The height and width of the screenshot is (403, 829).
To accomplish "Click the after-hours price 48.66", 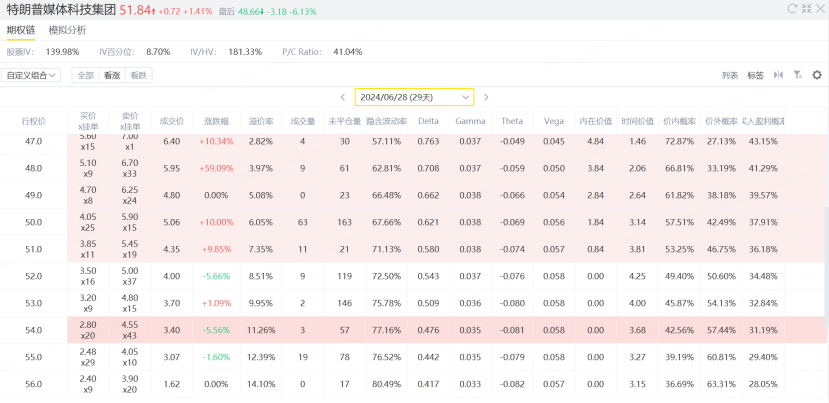I will tap(248, 11).
